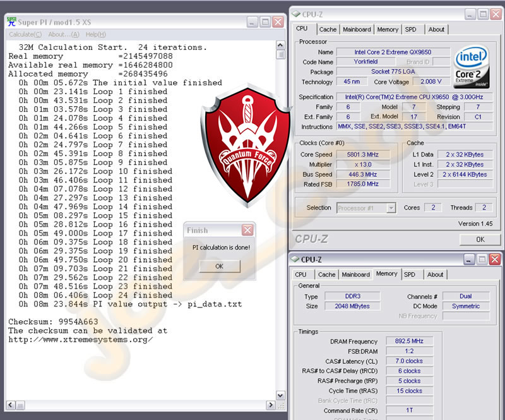Click the processor Name field QX9650
Image resolution: width=505 pixels, height=420 pixels.
pos(393,52)
